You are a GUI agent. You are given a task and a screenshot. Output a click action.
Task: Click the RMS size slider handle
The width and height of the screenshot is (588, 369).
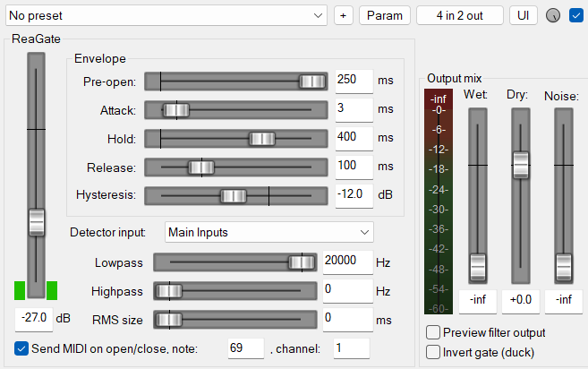click(x=169, y=320)
